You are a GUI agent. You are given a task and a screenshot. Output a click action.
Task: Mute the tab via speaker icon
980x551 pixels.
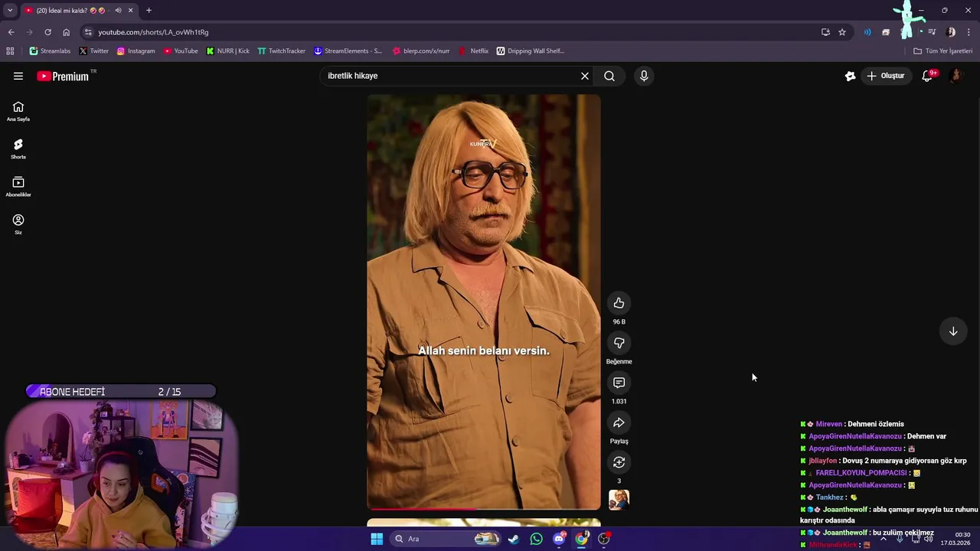pos(118,10)
